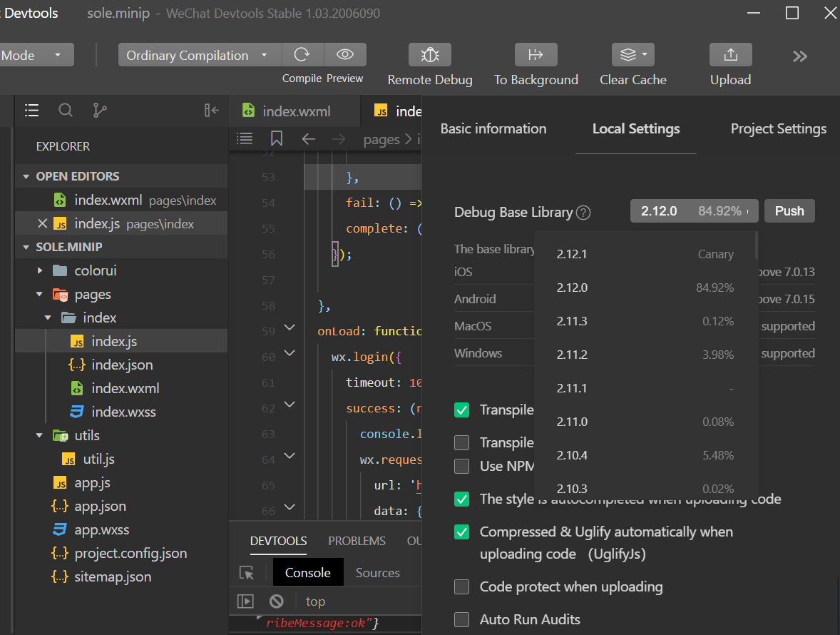This screenshot has height=635, width=840.
Task: Switch to Basic information tab
Action: tap(493, 128)
